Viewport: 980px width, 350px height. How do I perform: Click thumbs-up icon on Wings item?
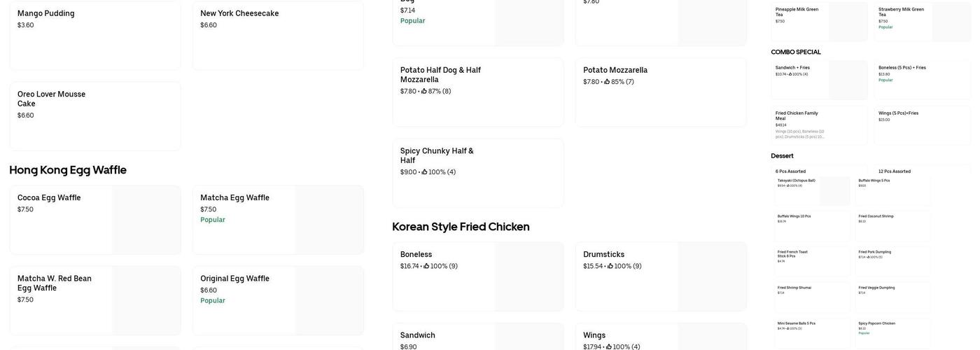coord(609,346)
